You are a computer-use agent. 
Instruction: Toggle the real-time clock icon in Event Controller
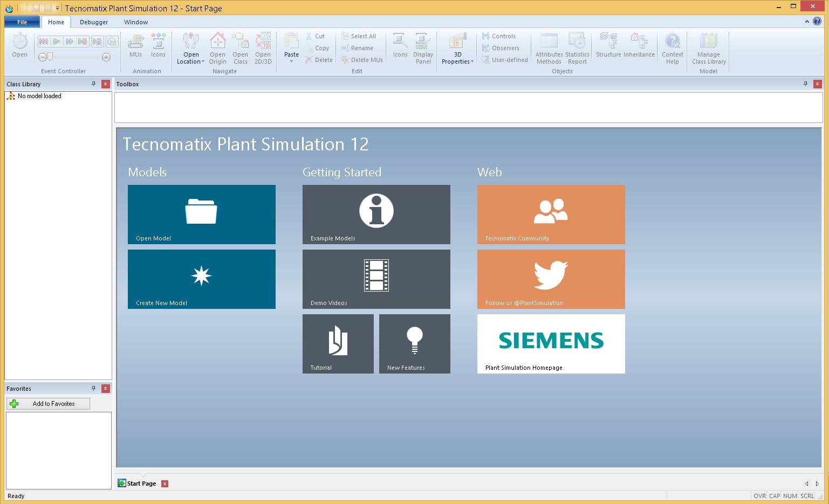(112, 42)
